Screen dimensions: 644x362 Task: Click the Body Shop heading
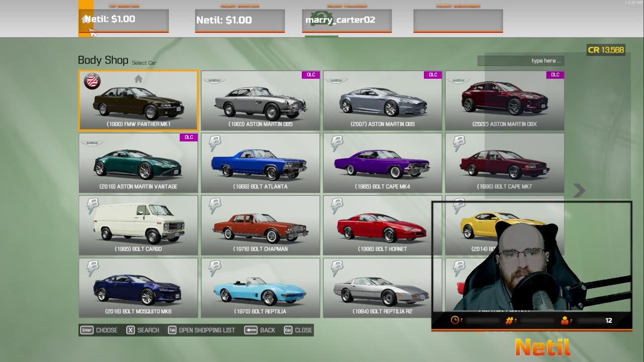pyautogui.click(x=103, y=60)
